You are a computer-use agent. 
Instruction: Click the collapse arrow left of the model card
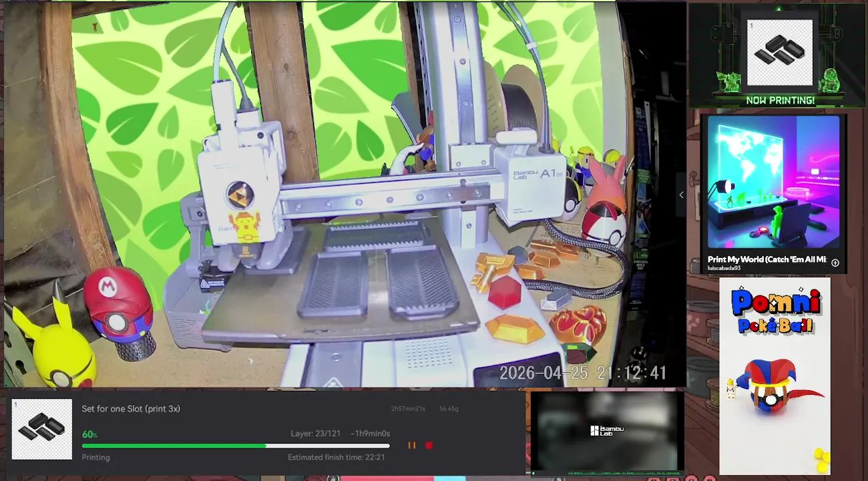click(681, 195)
